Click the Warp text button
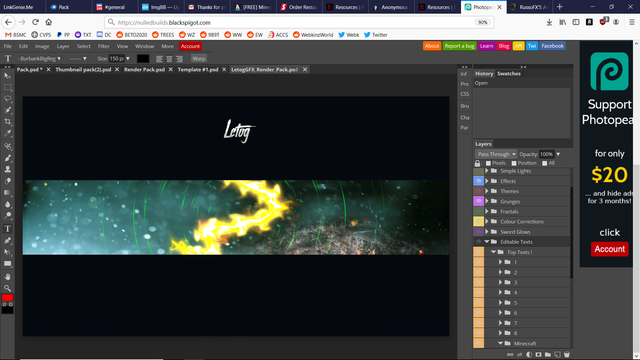640x360 pixels. [199, 59]
